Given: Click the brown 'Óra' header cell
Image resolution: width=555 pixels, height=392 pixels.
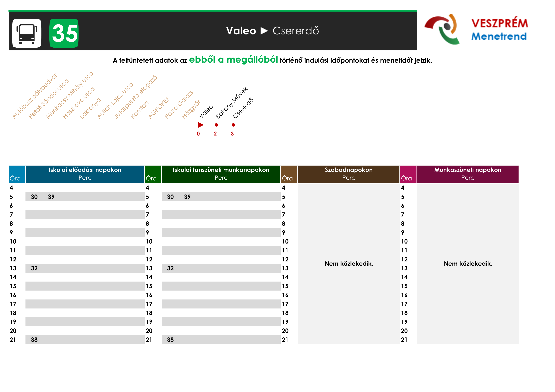Looking at the screenshot, I should 289,174.
